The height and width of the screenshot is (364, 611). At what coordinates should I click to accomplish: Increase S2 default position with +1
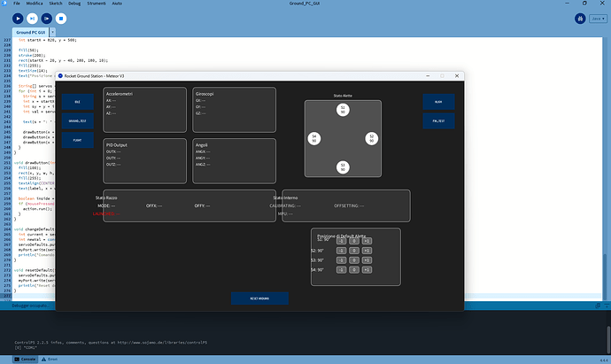click(367, 251)
